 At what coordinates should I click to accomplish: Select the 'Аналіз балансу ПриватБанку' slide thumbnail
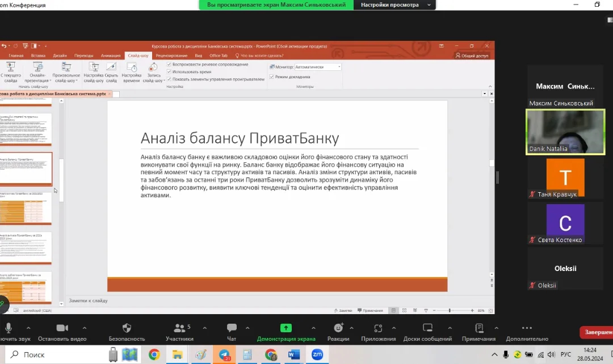(x=26, y=168)
